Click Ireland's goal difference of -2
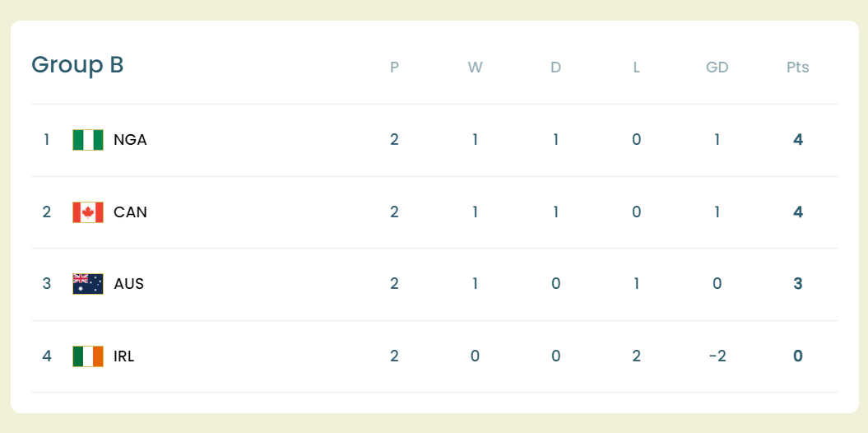 (717, 356)
